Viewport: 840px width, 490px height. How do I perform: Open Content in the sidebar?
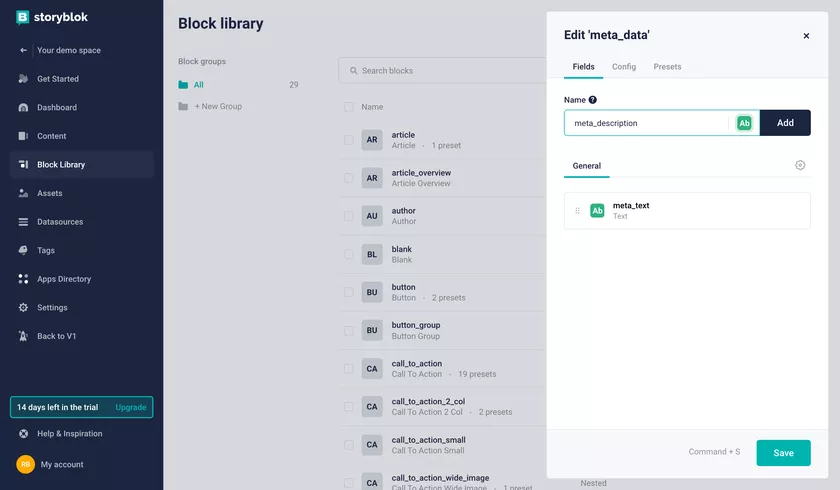click(81, 136)
